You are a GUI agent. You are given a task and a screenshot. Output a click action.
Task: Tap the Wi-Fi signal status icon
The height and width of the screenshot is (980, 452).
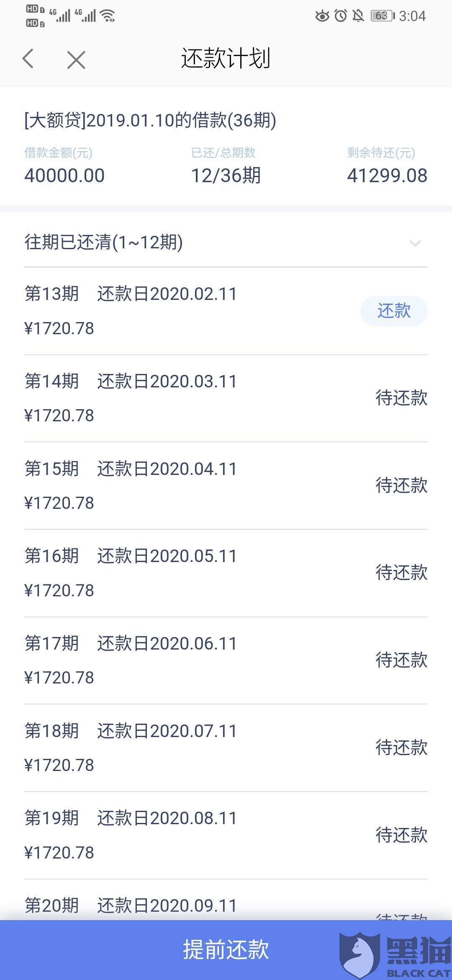click(109, 16)
